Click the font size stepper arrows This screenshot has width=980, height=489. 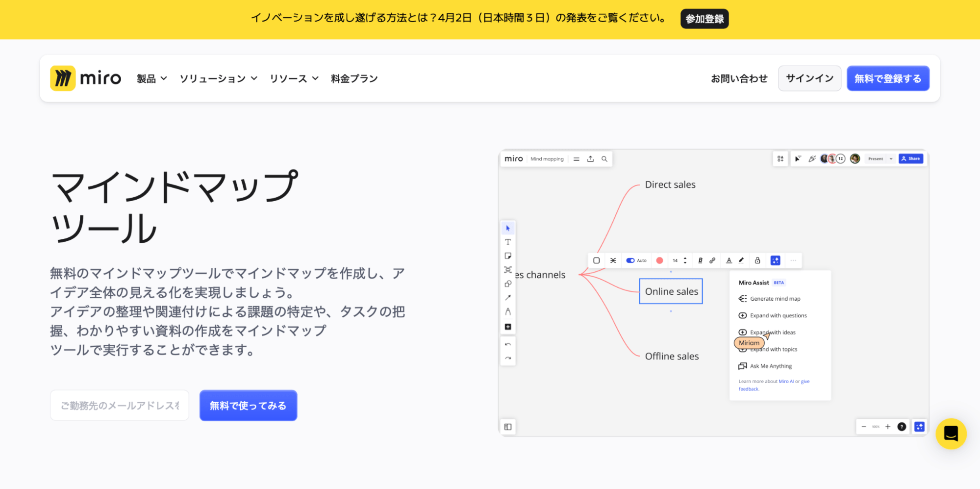coord(685,260)
